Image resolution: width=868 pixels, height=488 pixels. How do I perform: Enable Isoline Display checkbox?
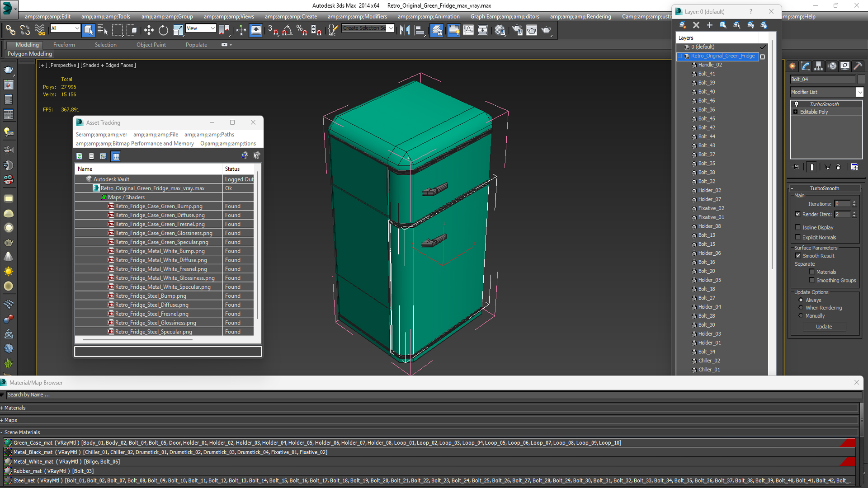(798, 227)
